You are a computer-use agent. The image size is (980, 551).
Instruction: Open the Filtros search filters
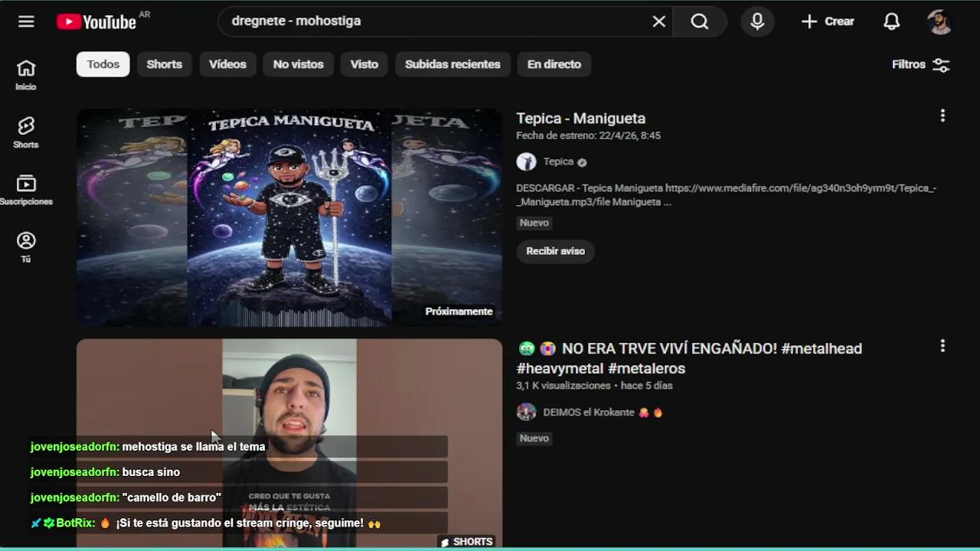pyautogui.click(x=921, y=64)
